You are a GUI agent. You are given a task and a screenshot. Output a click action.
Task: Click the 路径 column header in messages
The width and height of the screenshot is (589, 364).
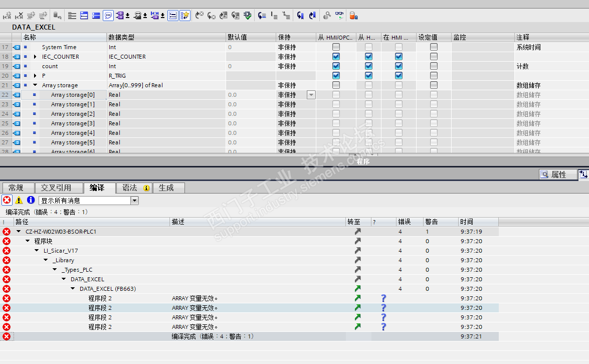coord(92,222)
